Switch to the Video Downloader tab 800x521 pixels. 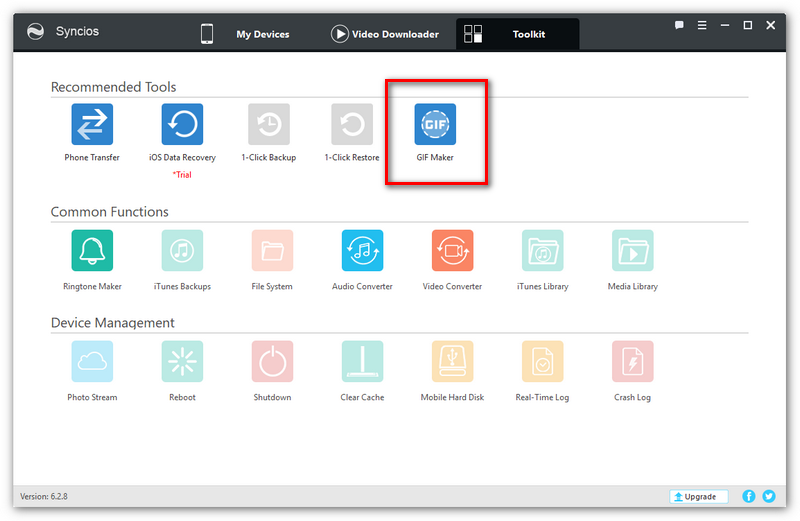coord(385,34)
